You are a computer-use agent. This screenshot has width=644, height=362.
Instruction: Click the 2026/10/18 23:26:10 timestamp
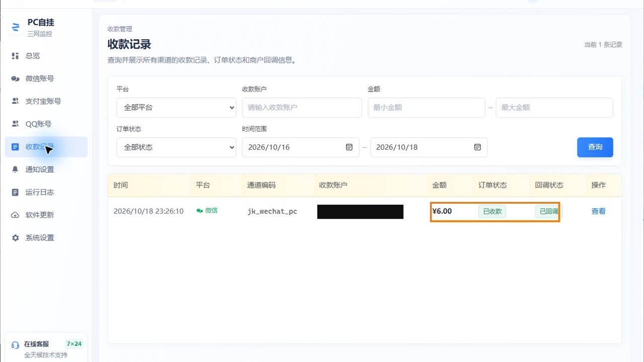point(148,211)
